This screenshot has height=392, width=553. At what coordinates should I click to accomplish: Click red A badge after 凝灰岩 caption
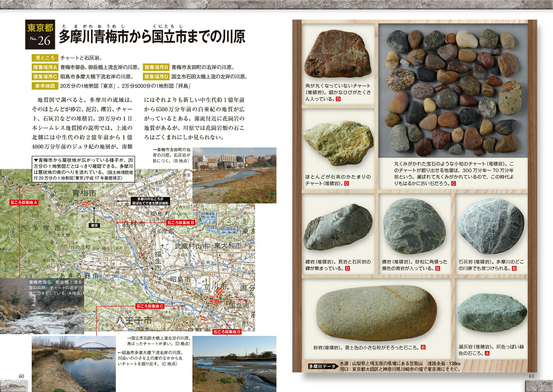tap(487, 353)
